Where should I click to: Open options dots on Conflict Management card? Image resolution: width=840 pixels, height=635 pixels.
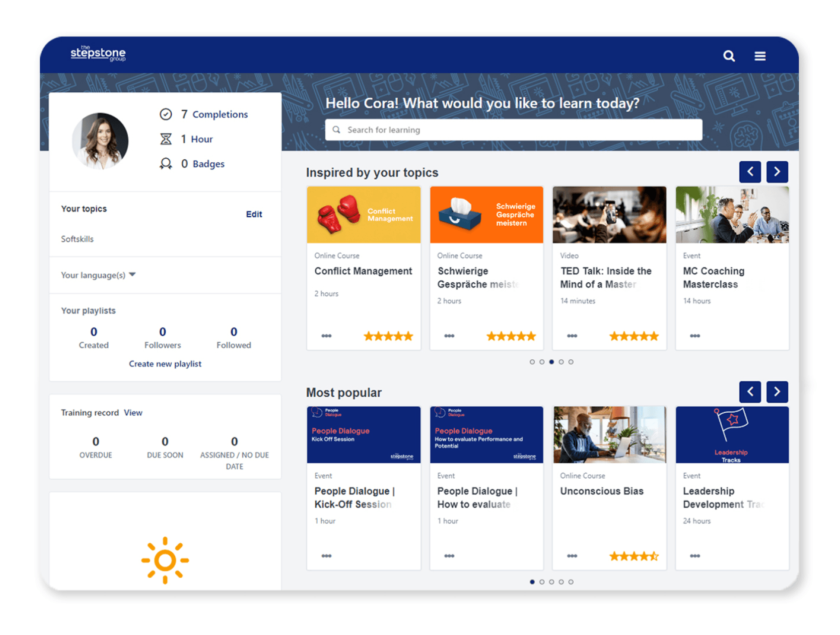[x=326, y=336]
